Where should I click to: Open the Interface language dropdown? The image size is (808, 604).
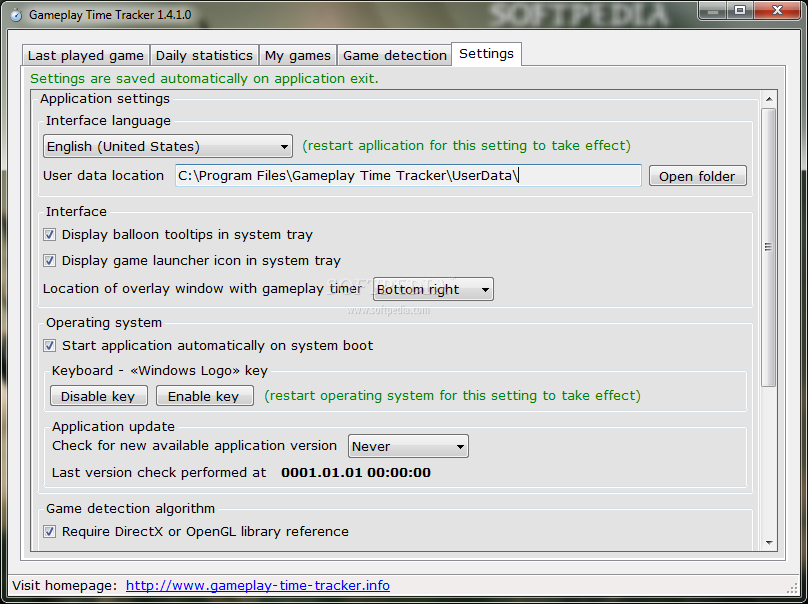[x=168, y=146]
